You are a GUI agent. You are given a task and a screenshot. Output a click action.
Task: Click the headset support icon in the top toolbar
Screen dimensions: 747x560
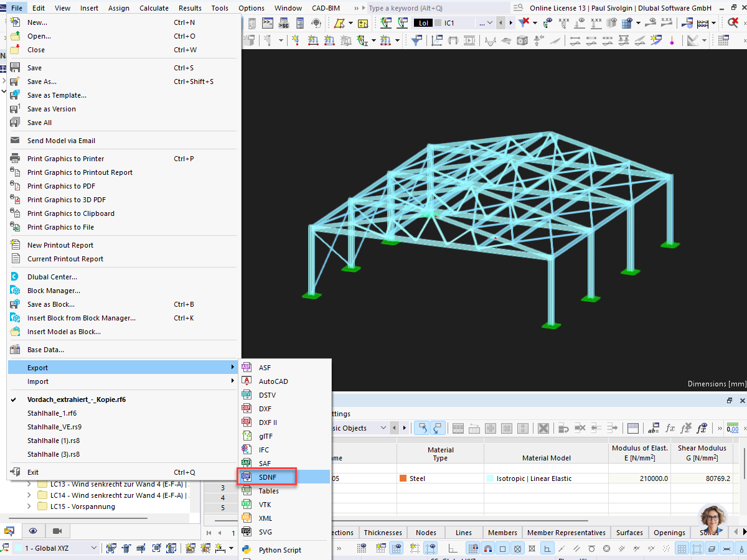click(316, 23)
